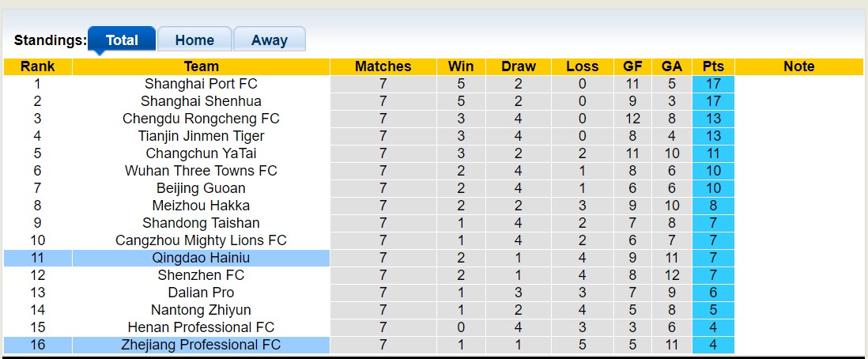The width and height of the screenshot is (868, 359).
Task: Click the Shanghai Port FC team link
Action: pyautogui.click(x=201, y=84)
